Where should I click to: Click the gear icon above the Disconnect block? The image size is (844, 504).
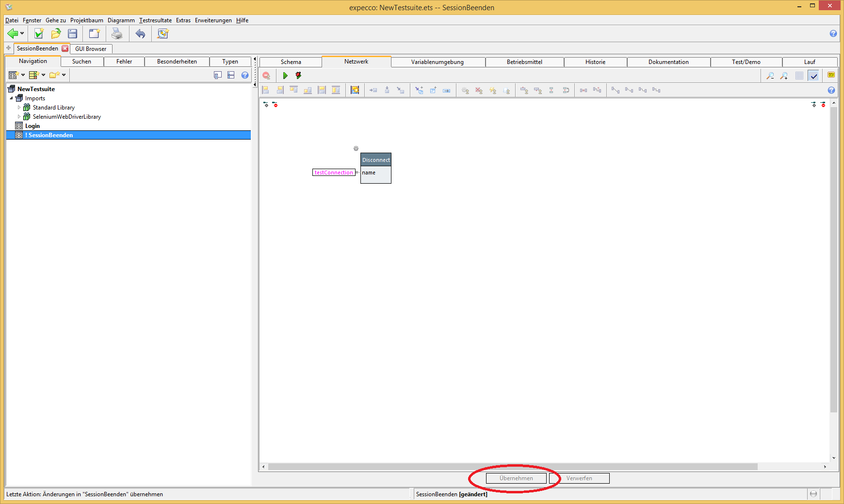tap(356, 149)
